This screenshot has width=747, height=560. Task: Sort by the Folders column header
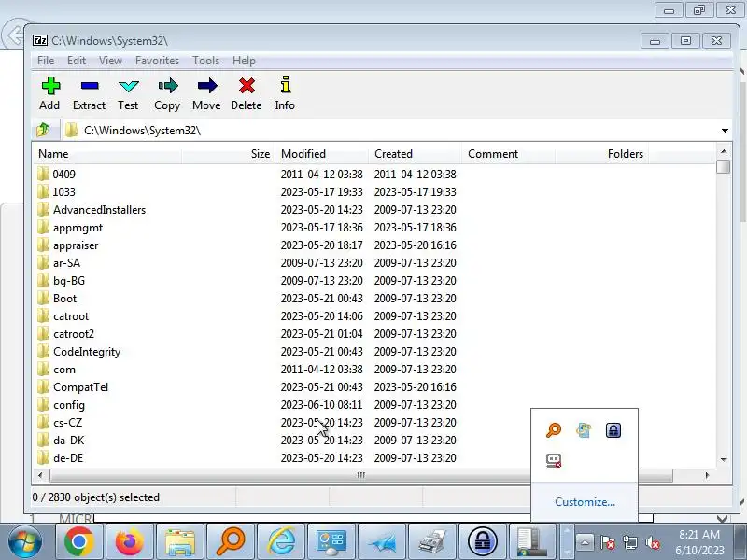pyautogui.click(x=601, y=154)
